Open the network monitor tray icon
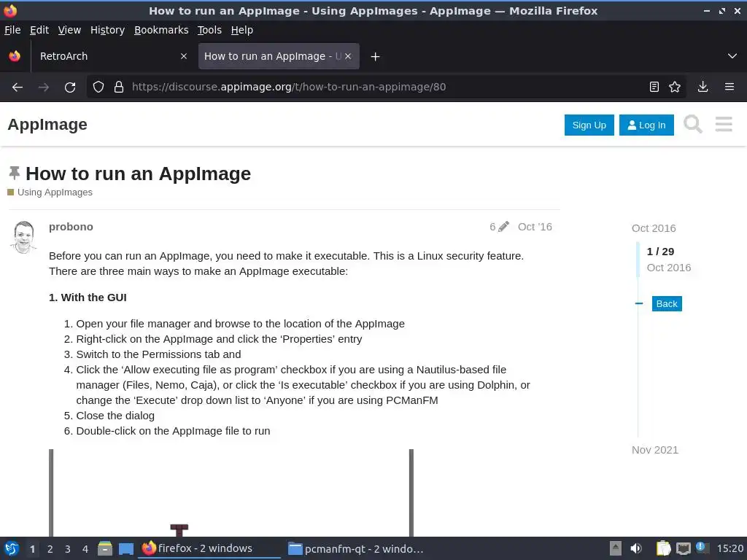747x560 pixels. [x=683, y=548]
